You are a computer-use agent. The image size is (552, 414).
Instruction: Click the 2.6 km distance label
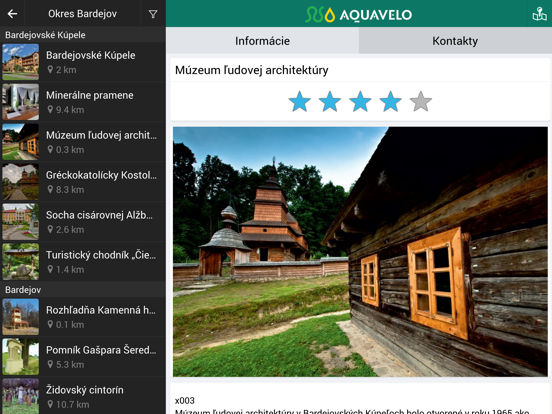pos(70,230)
